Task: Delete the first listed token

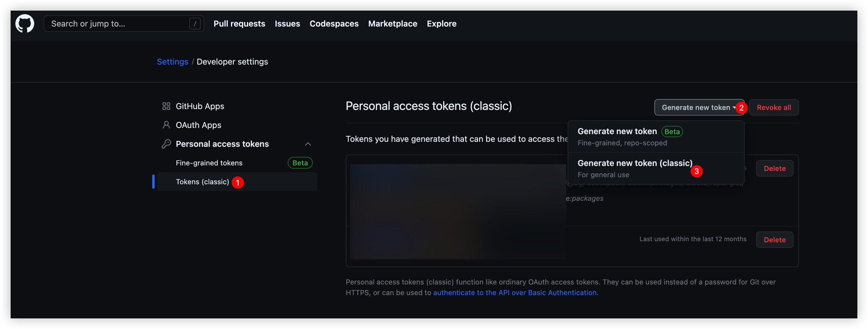Action: [x=774, y=168]
